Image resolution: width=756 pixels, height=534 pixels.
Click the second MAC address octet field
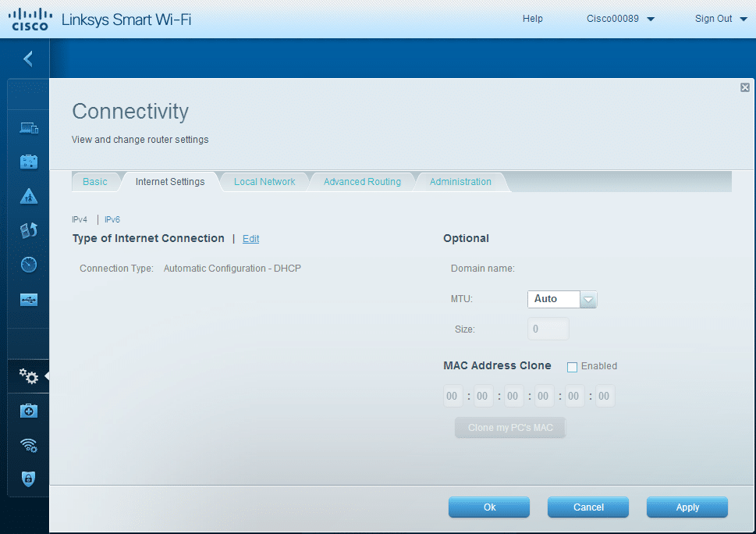pyautogui.click(x=483, y=396)
